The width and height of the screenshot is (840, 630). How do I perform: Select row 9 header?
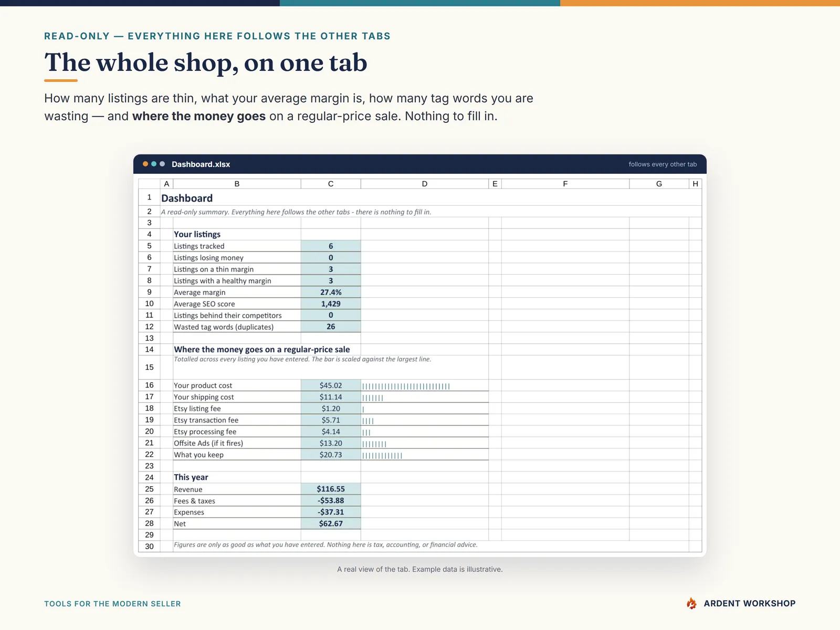point(149,292)
